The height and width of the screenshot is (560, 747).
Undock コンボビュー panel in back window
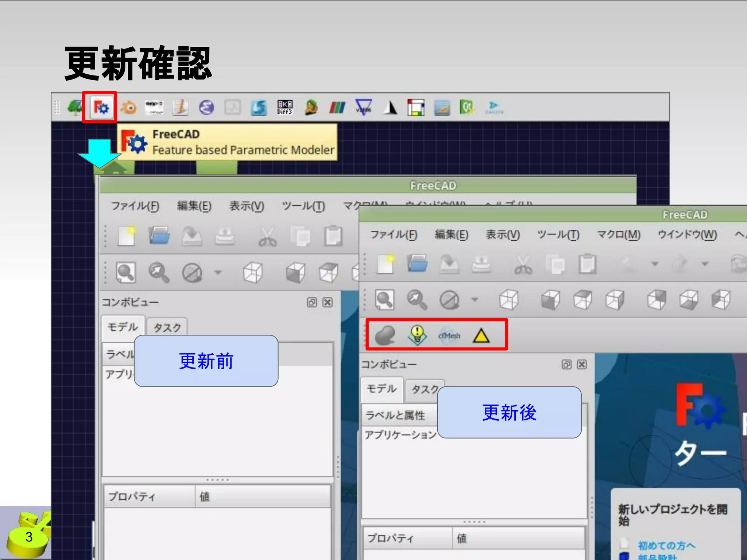click(x=312, y=302)
